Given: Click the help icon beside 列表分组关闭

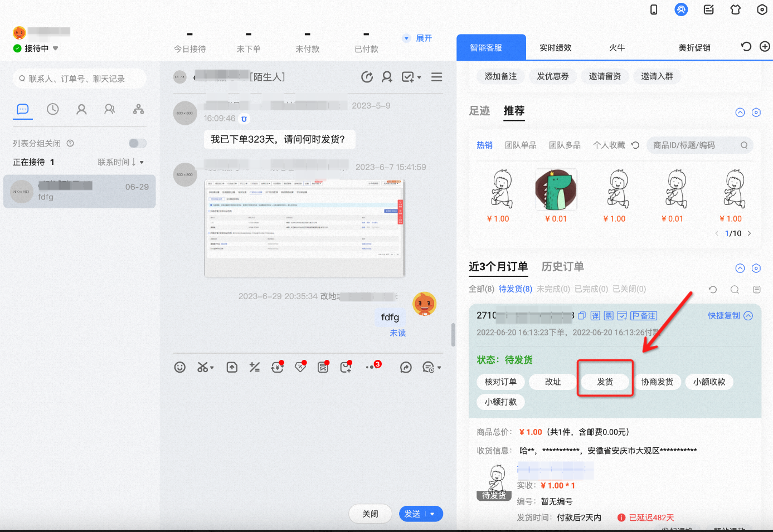Looking at the screenshot, I should [70, 143].
